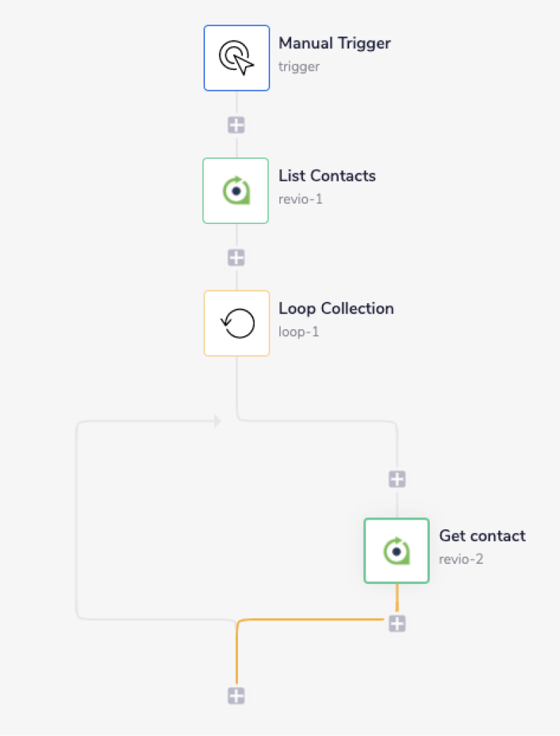Click the Rev.io icon on Get contact step
This screenshot has width=560, height=736.
(396, 550)
